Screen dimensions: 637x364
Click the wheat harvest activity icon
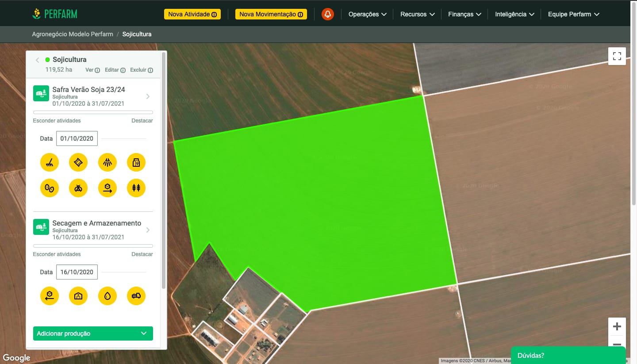(x=136, y=188)
